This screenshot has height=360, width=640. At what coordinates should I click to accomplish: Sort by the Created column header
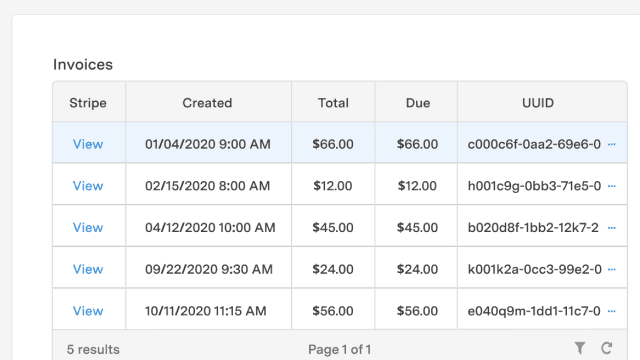(x=209, y=102)
